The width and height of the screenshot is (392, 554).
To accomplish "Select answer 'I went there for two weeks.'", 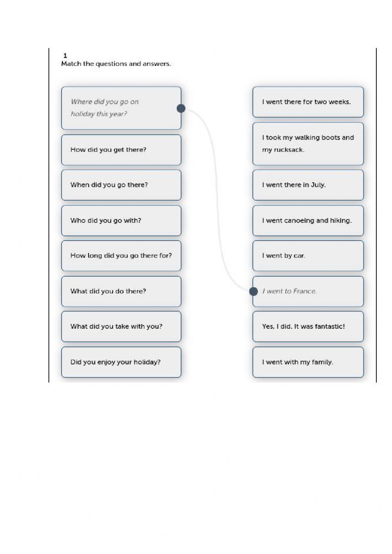I will pos(308,102).
